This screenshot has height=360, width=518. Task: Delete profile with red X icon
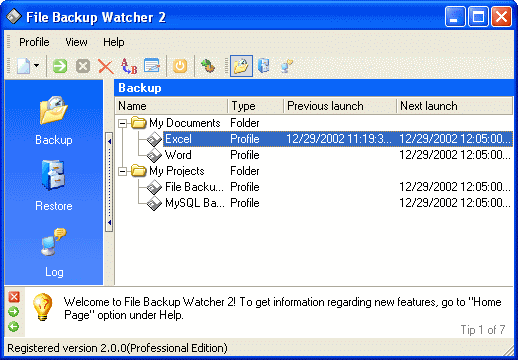pyautogui.click(x=106, y=66)
